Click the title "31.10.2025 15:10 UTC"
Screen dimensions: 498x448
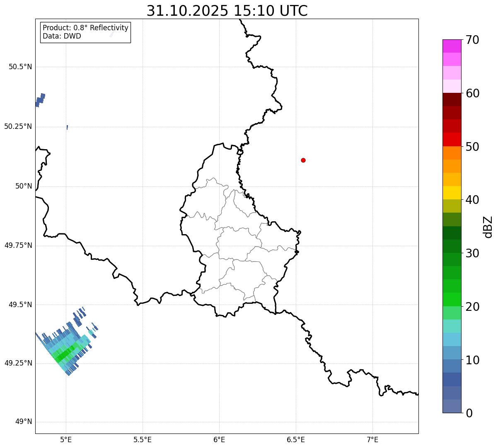point(227,11)
